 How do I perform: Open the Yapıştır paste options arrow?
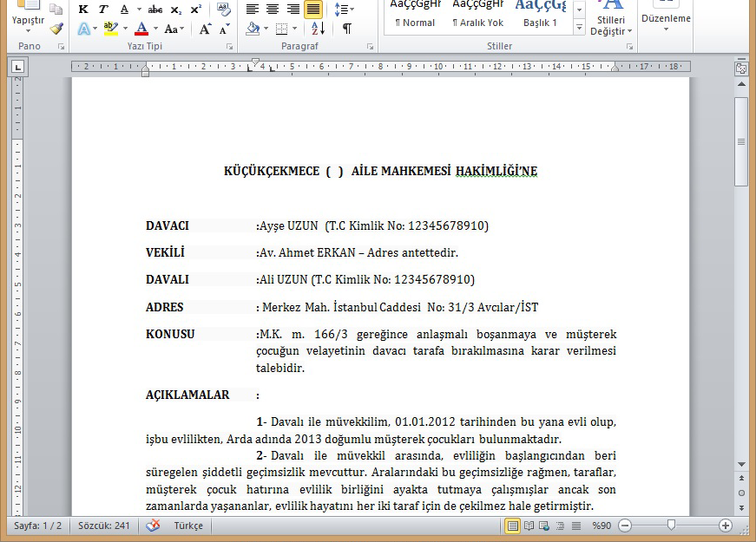pyautogui.click(x=28, y=31)
